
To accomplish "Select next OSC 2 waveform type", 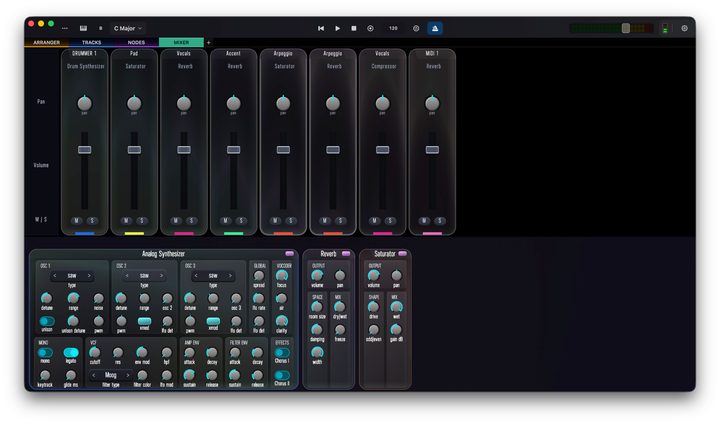I will (161, 276).
